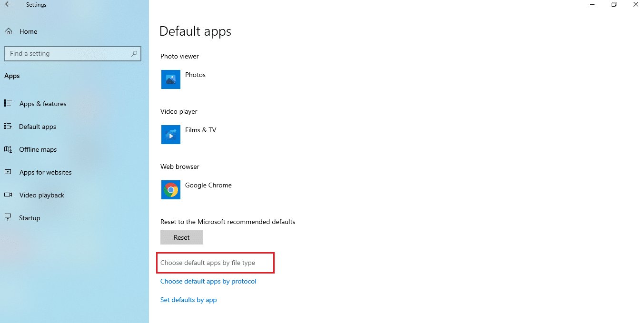Click the Google Chrome icon
644x323 pixels.
(x=171, y=190)
